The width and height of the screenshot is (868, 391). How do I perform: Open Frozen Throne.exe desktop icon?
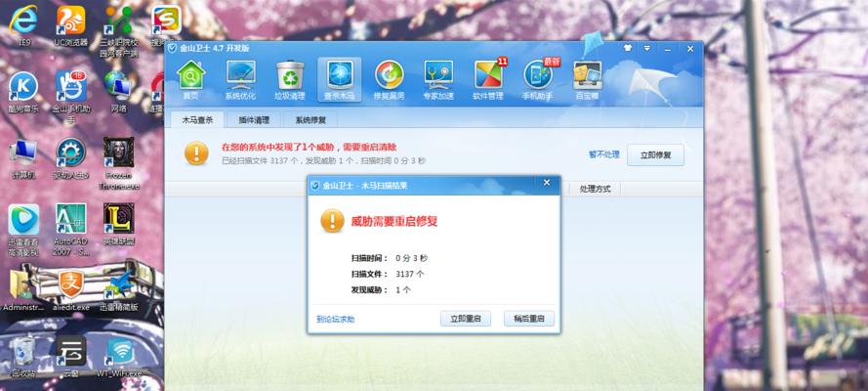pyautogui.click(x=118, y=163)
